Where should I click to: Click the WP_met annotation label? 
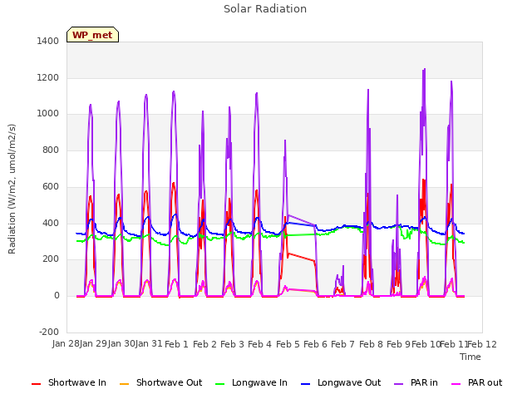[x=92, y=35]
